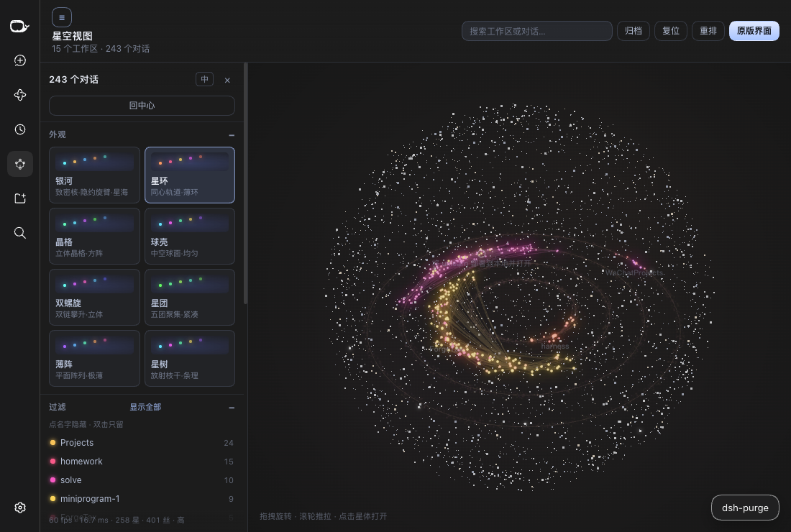This screenshot has width=791, height=532.
Task: Choose the 星树 appearance card
Action: (x=190, y=358)
